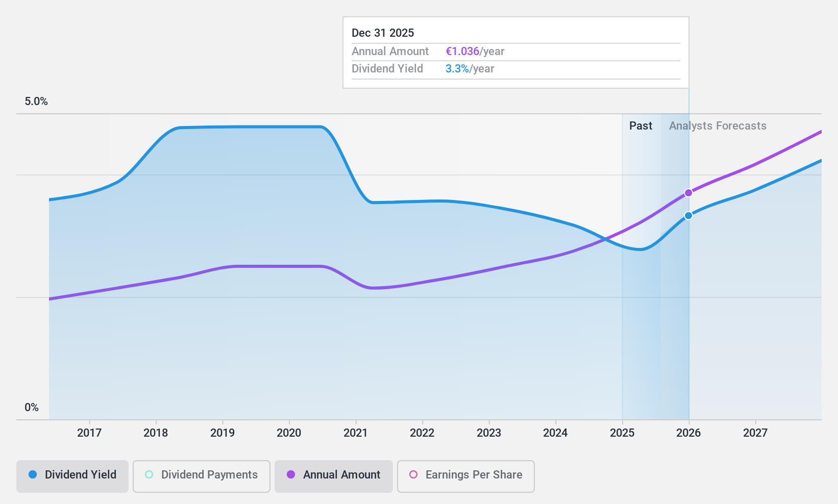Click 'Annual Amount' label in tooltip

(x=390, y=52)
